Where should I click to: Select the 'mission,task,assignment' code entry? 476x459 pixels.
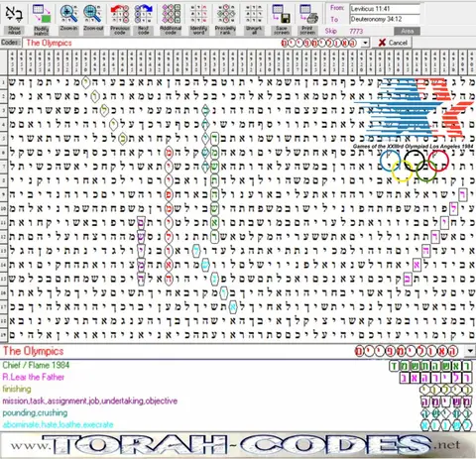click(90, 401)
